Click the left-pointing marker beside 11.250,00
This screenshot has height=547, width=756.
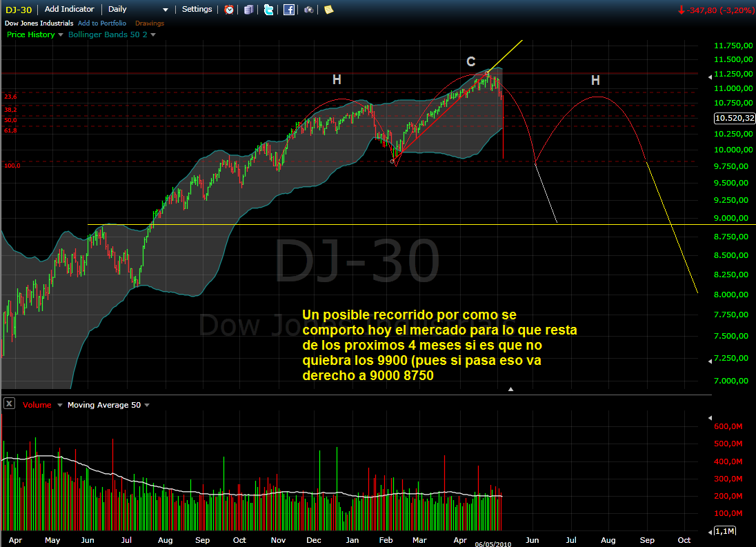click(x=710, y=77)
